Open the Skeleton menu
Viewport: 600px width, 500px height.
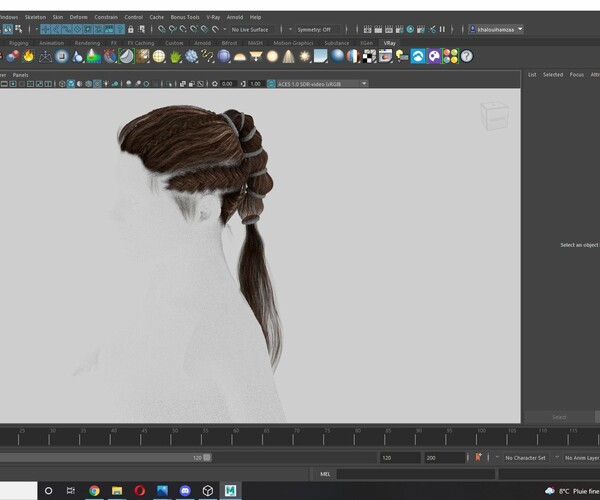coord(35,17)
